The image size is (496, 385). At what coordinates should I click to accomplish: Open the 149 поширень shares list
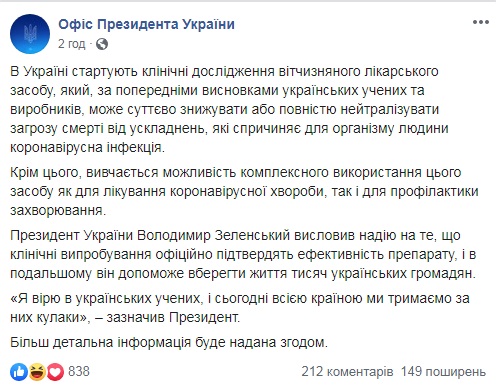(x=443, y=372)
